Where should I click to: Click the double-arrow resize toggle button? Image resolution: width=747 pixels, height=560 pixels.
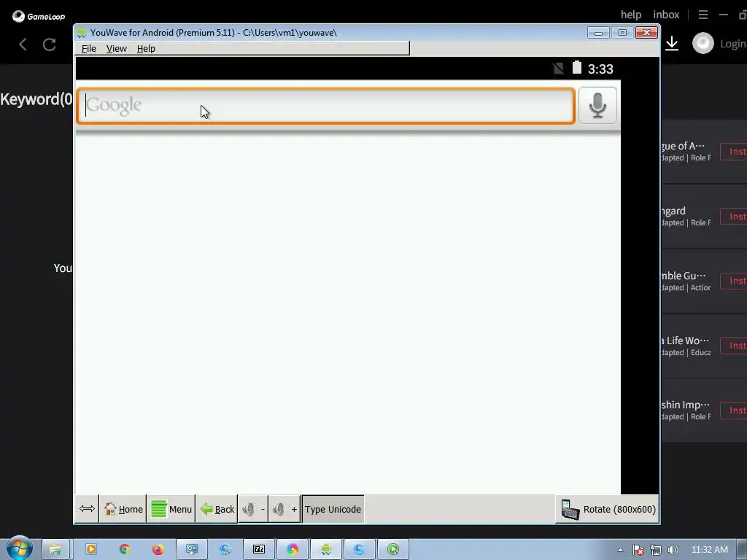(87, 508)
